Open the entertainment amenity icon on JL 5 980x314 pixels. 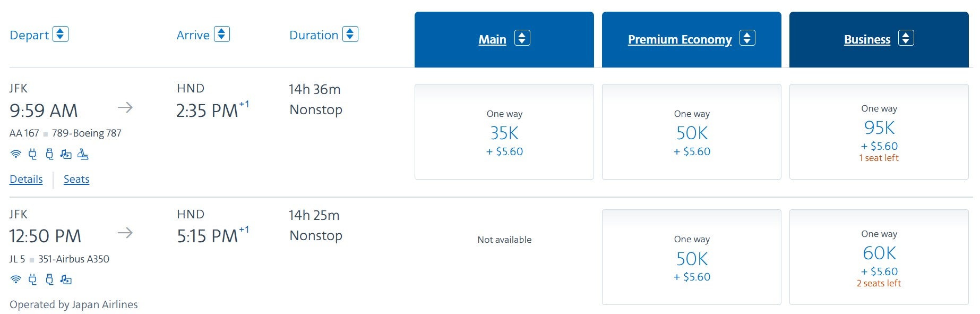pyautogui.click(x=66, y=279)
